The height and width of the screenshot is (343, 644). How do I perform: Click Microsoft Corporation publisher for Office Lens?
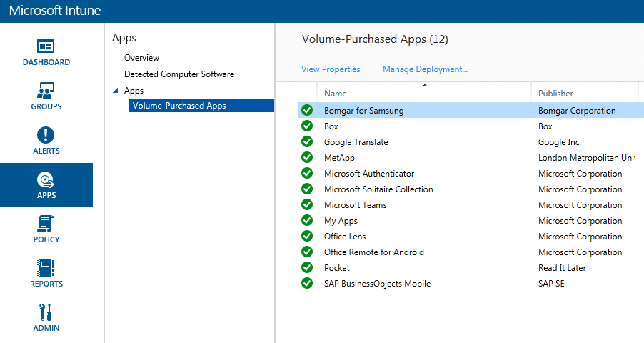(580, 237)
